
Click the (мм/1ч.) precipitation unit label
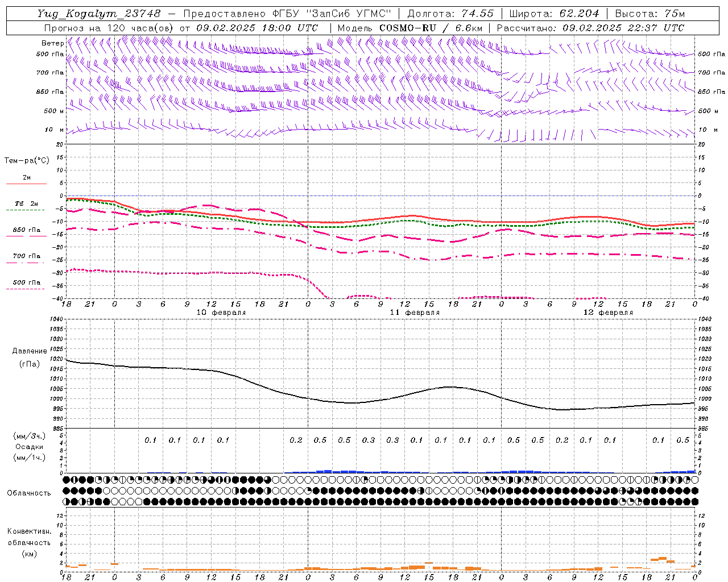click(30, 458)
